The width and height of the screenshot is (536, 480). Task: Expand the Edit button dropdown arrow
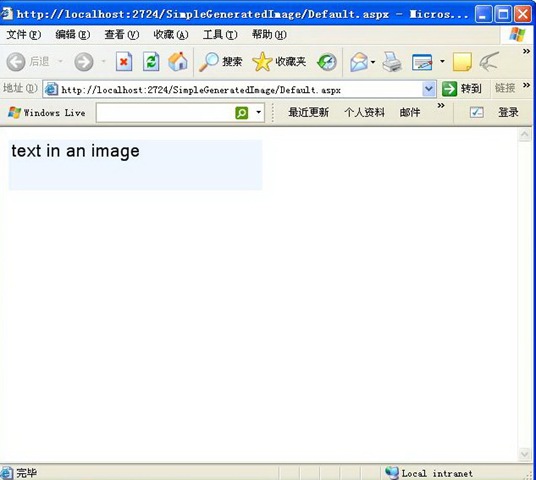tap(442, 62)
